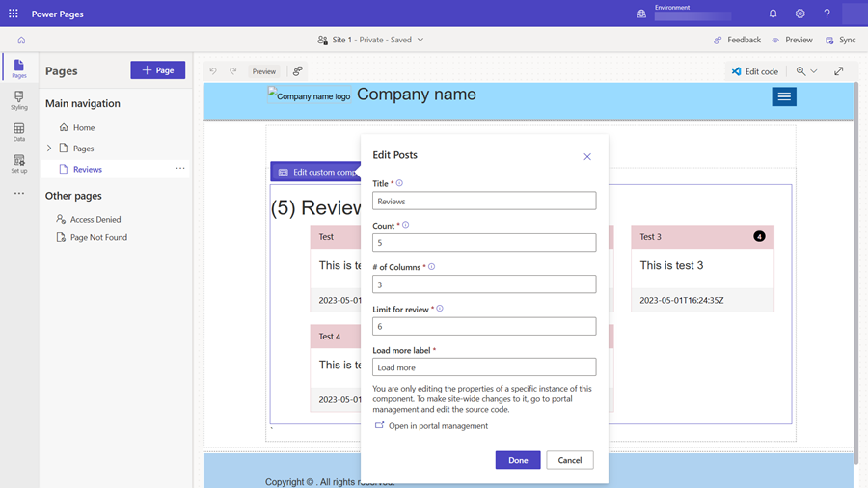Open the app launcher waffle icon
Viewport: 868px width, 488px height.
pyautogui.click(x=14, y=14)
